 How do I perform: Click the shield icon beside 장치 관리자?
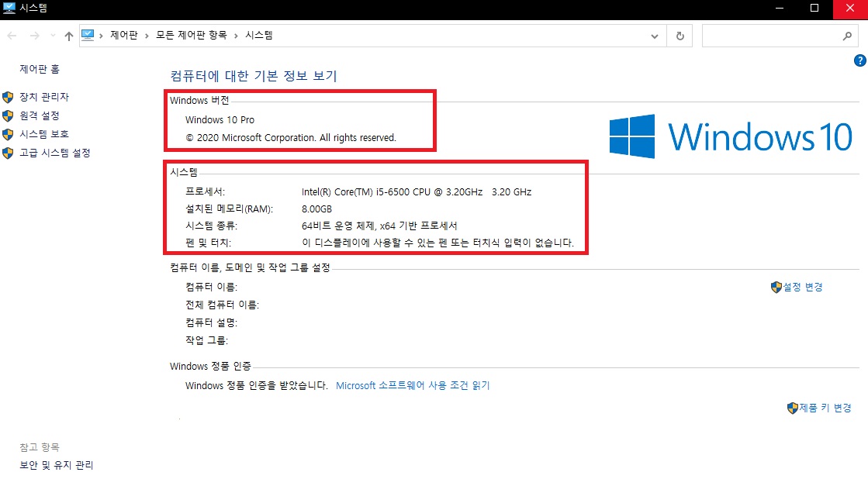click(x=8, y=98)
